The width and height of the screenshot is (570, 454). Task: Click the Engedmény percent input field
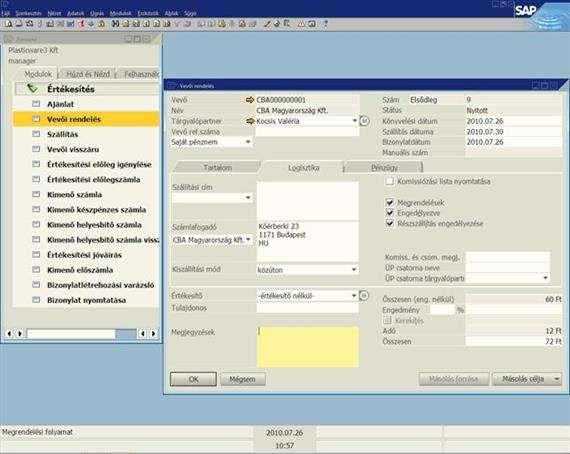click(442, 310)
